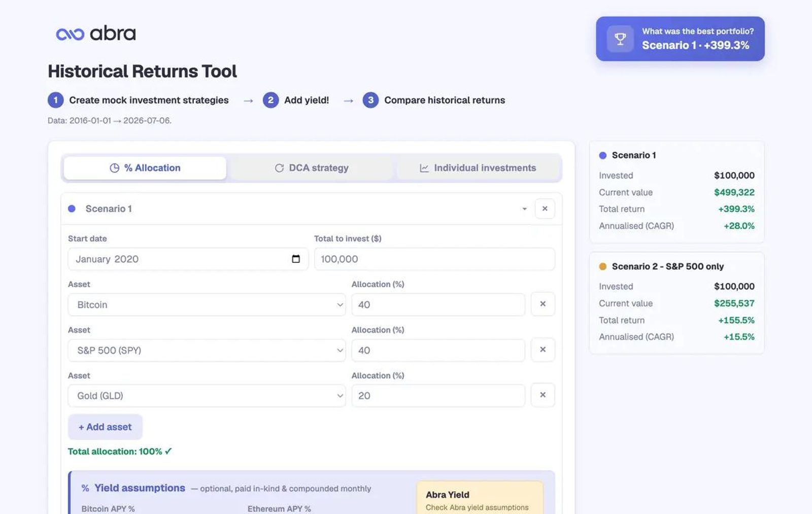Image resolution: width=812 pixels, height=514 pixels.
Task: Remove the Gold (GLD) asset row
Action: pyautogui.click(x=543, y=395)
